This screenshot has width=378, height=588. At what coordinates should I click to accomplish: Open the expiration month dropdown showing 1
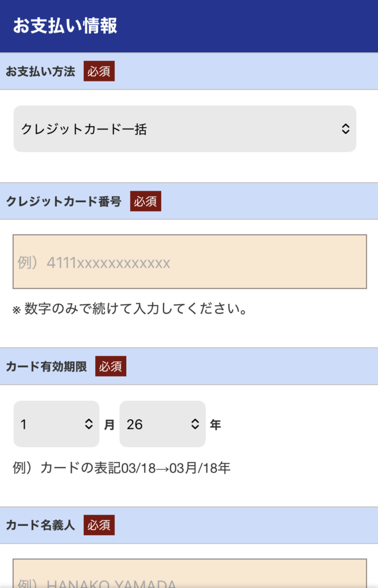click(x=49, y=424)
